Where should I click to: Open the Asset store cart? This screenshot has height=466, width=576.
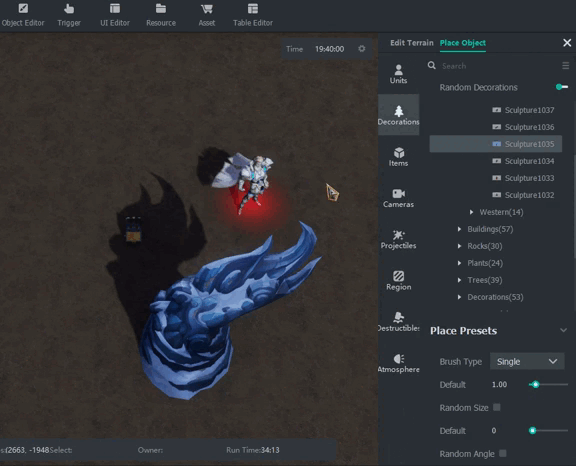pyautogui.click(x=206, y=15)
